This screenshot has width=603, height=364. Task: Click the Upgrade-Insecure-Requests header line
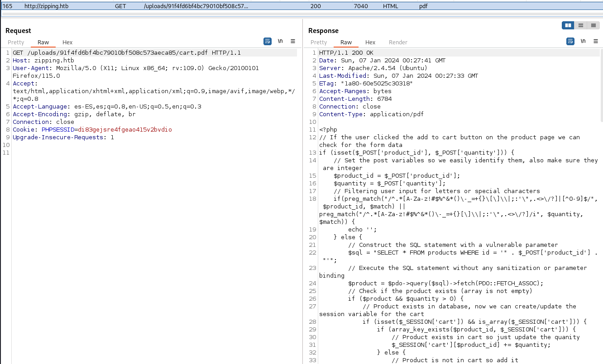pos(63,137)
